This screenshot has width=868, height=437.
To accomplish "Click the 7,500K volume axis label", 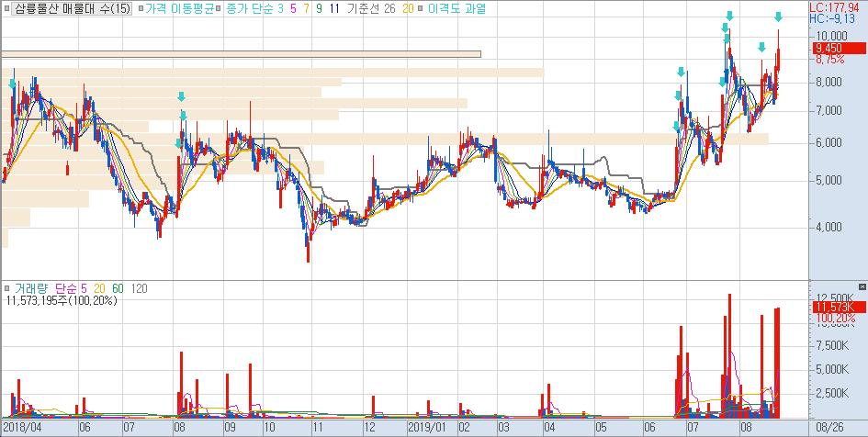I will [x=831, y=346].
